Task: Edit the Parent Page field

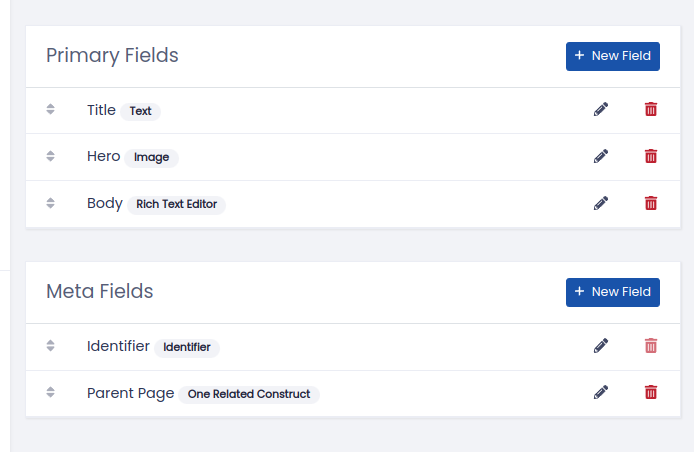Action: coord(601,392)
